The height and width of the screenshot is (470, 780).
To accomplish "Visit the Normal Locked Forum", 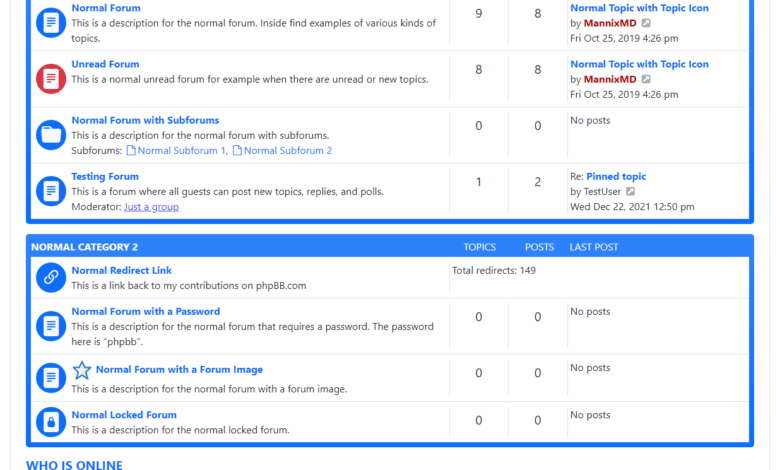I will point(123,414).
